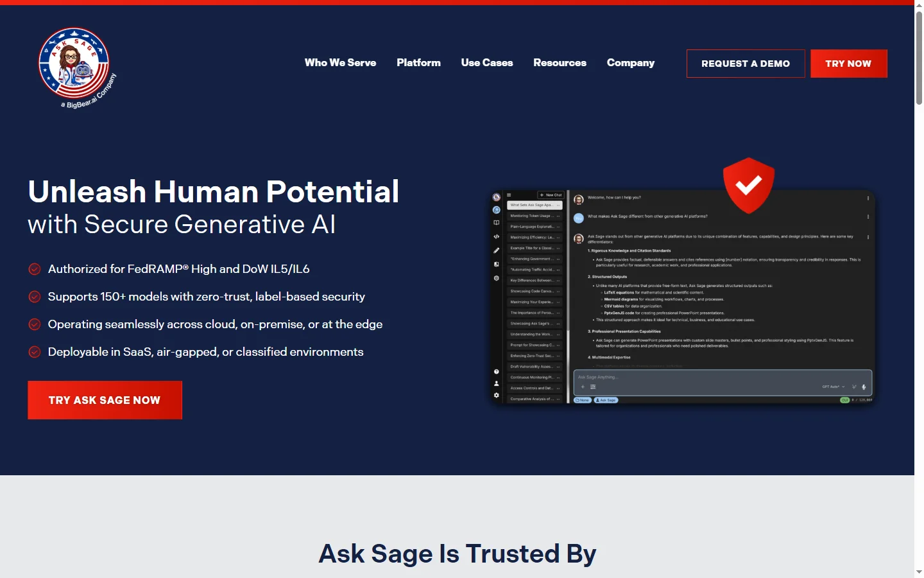Viewport: 924px width, 578px height.
Task: Click the red Try Now button
Action: (848, 64)
